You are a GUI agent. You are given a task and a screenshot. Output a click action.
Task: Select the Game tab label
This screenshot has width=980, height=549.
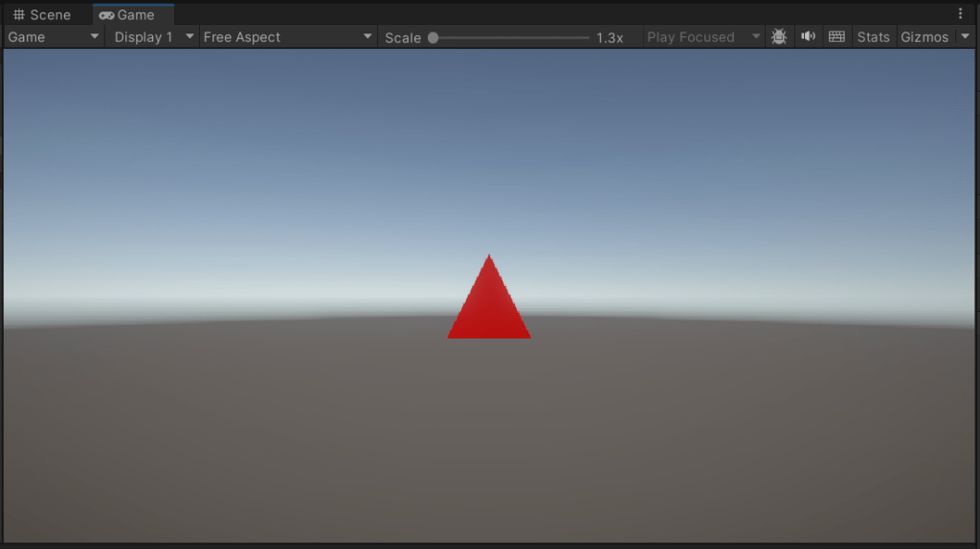tap(136, 15)
